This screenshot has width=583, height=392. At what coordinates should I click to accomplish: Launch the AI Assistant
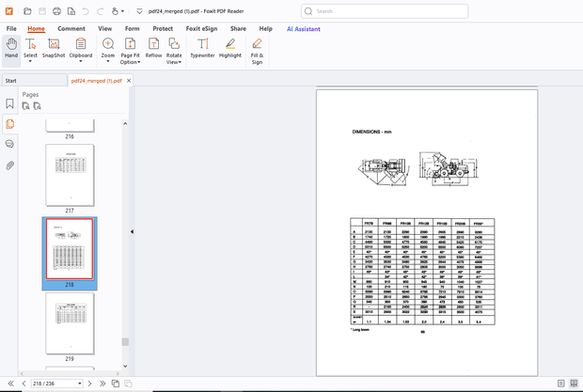[304, 29]
